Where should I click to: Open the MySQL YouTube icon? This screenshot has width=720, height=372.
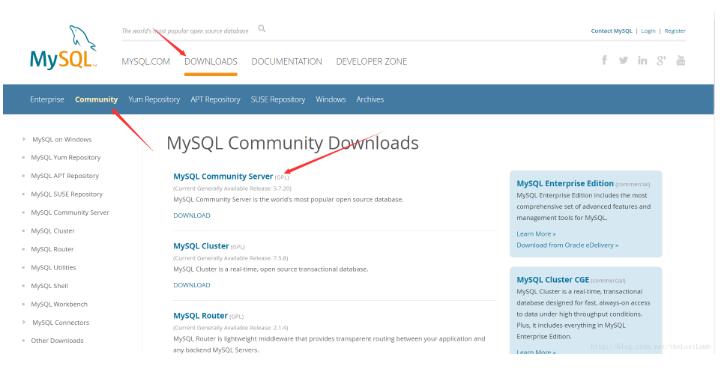tap(681, 60)
